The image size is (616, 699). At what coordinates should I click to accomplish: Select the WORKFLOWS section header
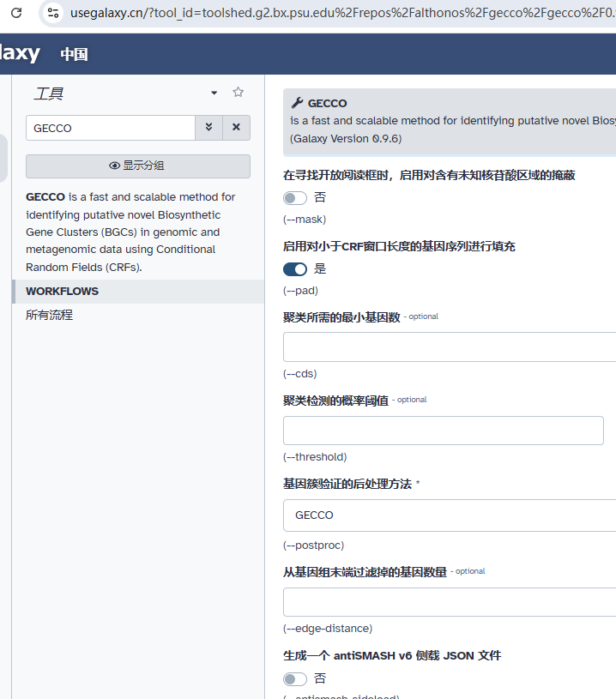(138, 292)
